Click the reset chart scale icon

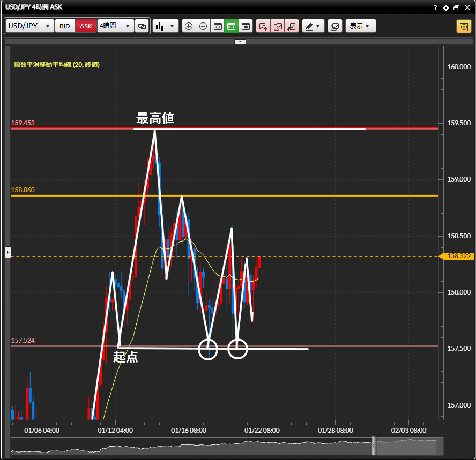pyautogui.click(x=218, y=26)
